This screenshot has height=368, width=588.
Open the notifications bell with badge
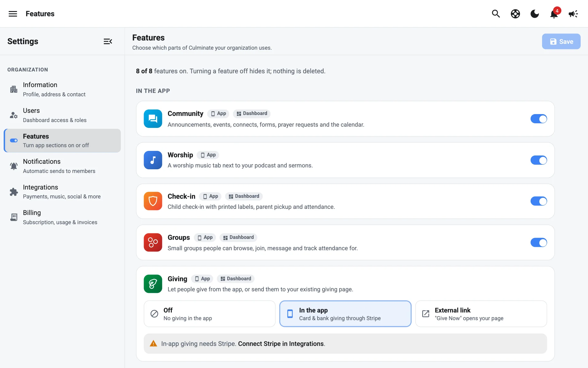point(554,13)
